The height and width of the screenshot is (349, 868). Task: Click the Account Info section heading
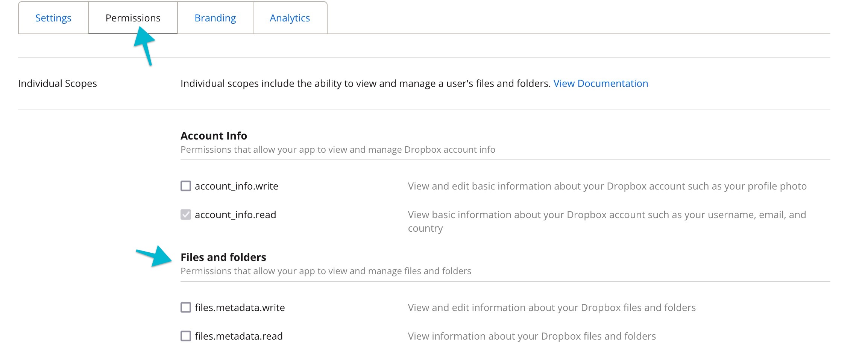[x=214, y=135]
